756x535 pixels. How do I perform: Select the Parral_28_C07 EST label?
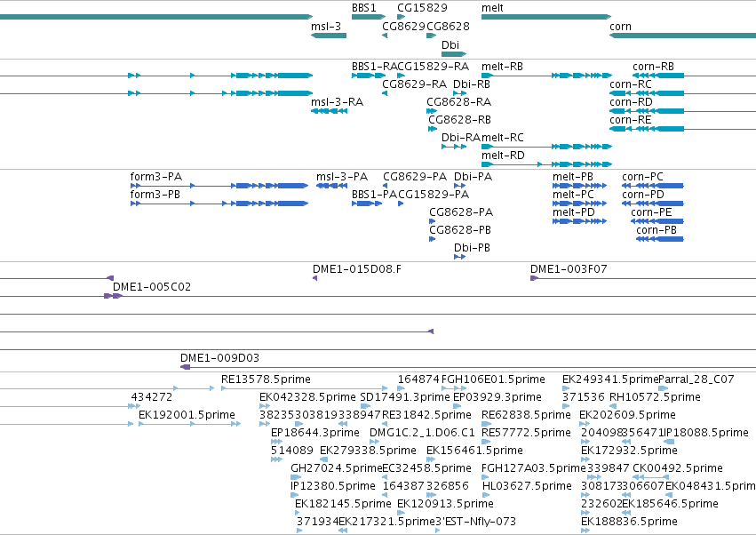point(696,379)
